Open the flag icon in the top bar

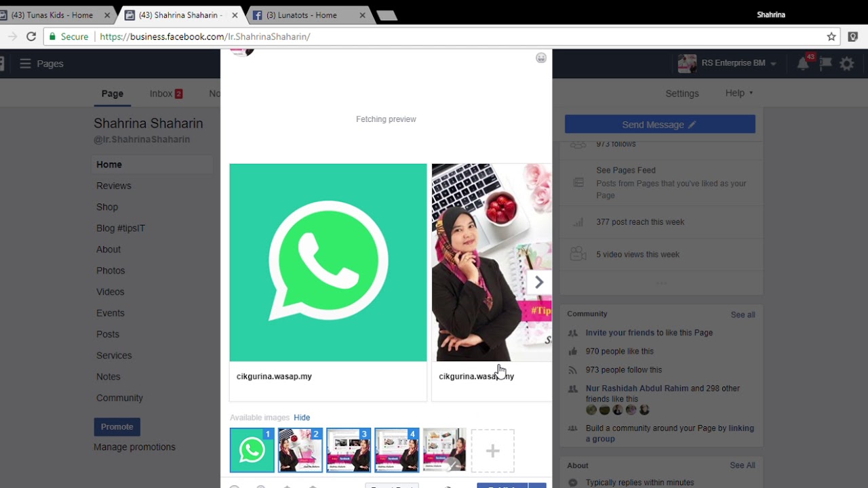pos(825,64)
